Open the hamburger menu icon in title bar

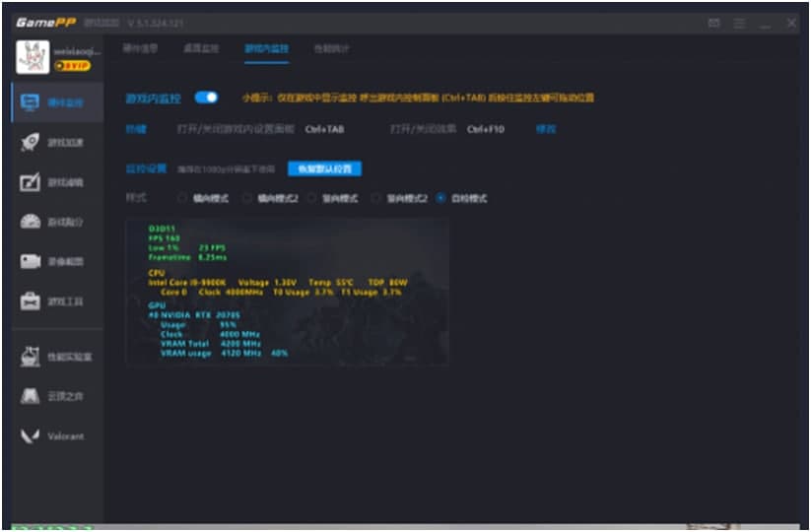(740, 24)
